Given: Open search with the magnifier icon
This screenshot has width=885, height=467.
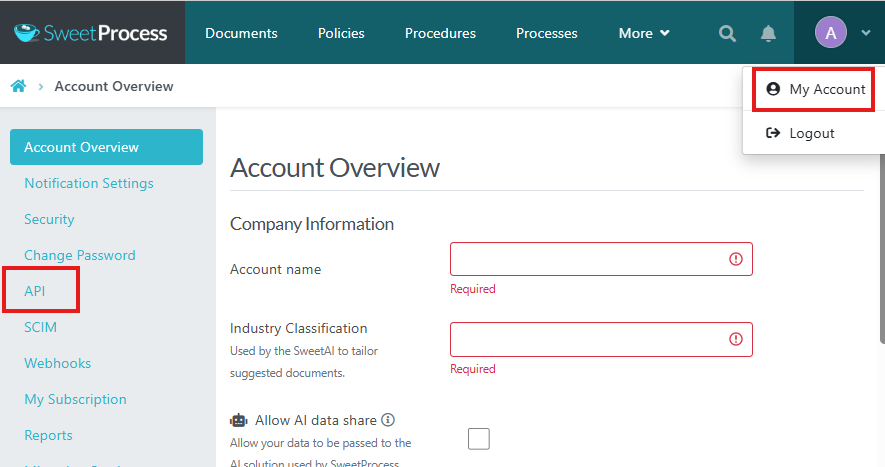Looking at the screenshot, I should (x=727, y=33).
